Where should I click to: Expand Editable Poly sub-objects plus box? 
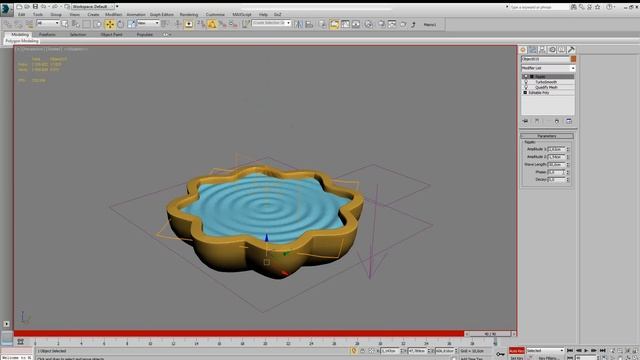coord(525,93)
